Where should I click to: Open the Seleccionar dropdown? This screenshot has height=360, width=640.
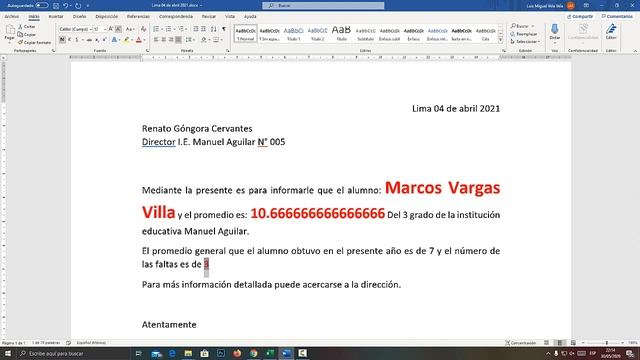[x=525, y=42]
